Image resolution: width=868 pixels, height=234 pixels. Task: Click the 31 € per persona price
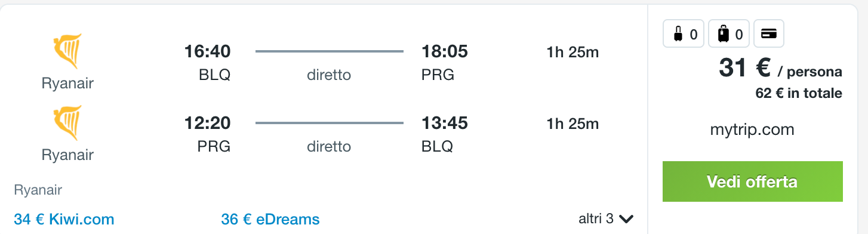pos(780,69)
